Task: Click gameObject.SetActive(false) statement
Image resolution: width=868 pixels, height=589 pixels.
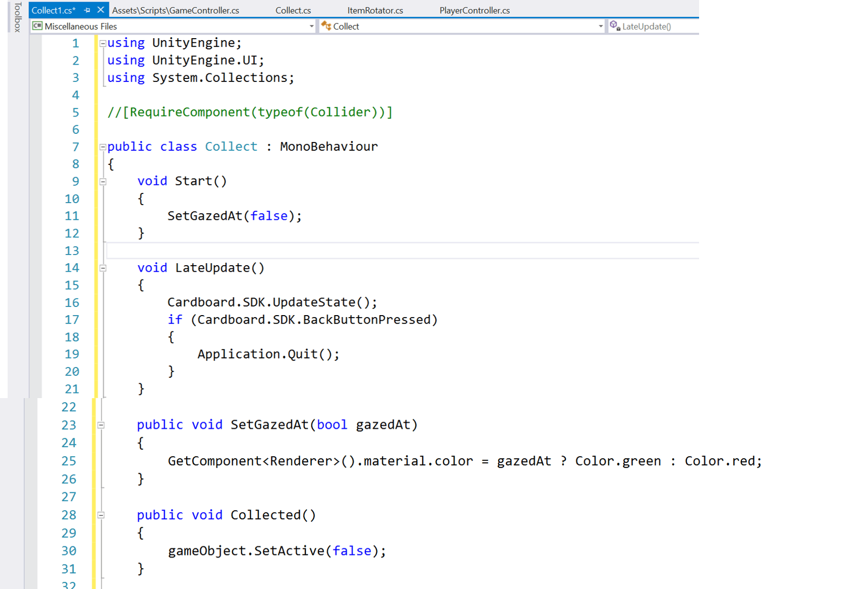Action: (277, 551)
